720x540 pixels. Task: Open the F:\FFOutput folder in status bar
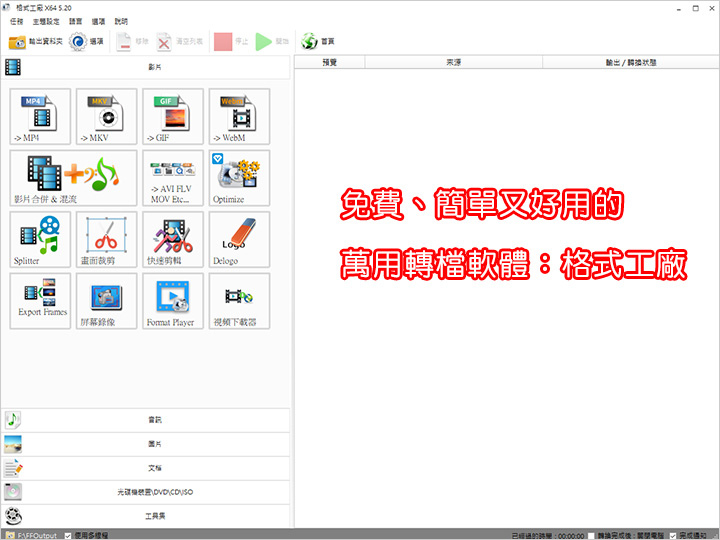pyautogui.click(x=31, y=535)
